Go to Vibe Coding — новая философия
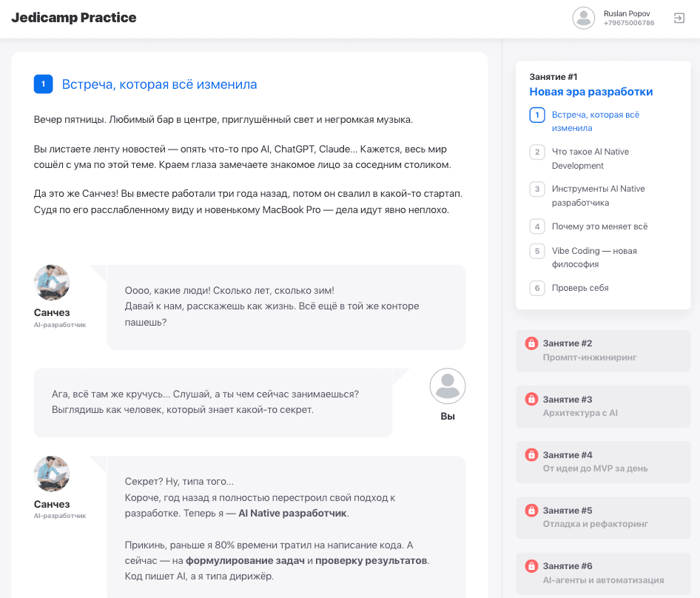The height and width of the screenshot is (598, 700). 594,258
